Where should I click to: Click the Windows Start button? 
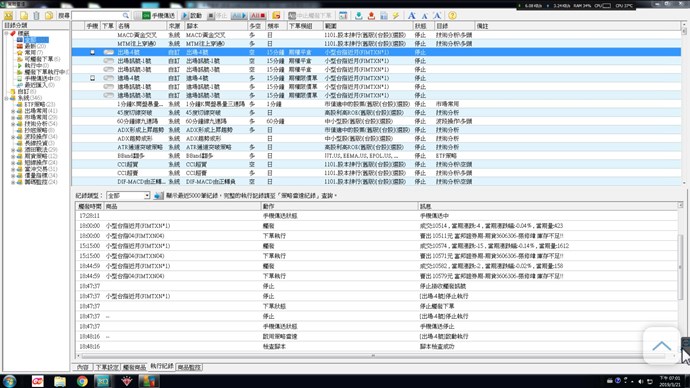pyautogui.click(x=10, y=381)
